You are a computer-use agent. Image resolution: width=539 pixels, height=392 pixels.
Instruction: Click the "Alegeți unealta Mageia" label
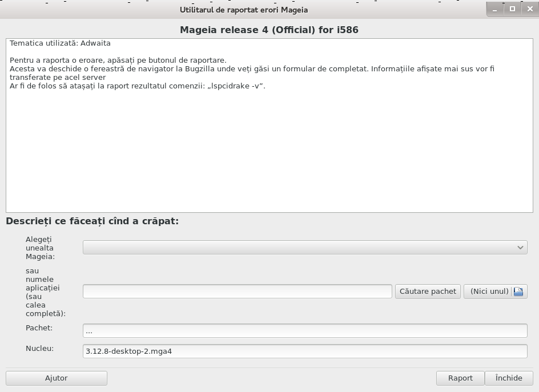coord(39,248)
